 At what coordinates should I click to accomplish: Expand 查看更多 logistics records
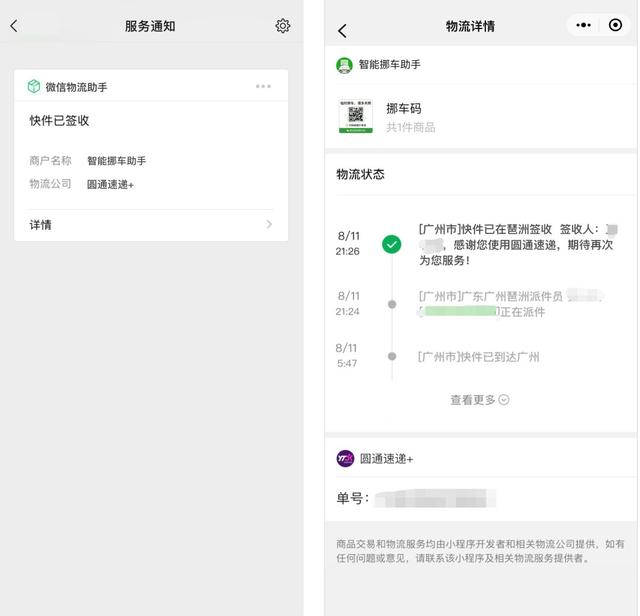479,400
